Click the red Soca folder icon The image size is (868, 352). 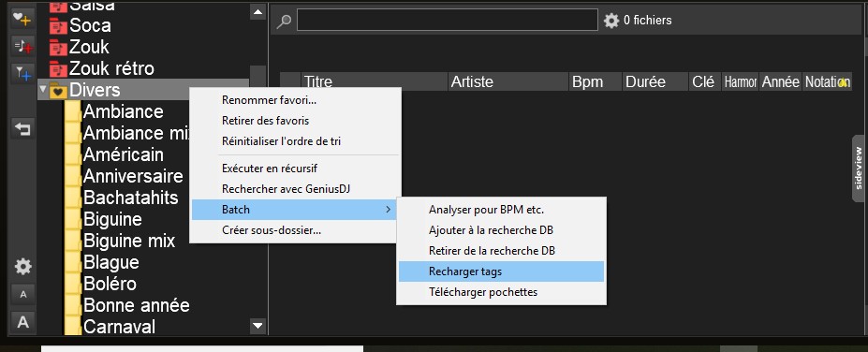click(x=57, y=26)
